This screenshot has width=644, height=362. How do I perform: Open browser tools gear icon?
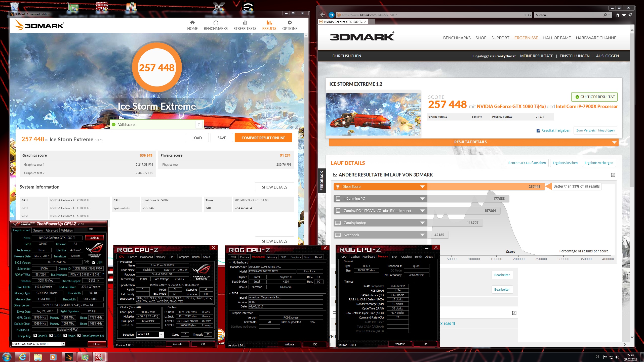coord(630,15)
